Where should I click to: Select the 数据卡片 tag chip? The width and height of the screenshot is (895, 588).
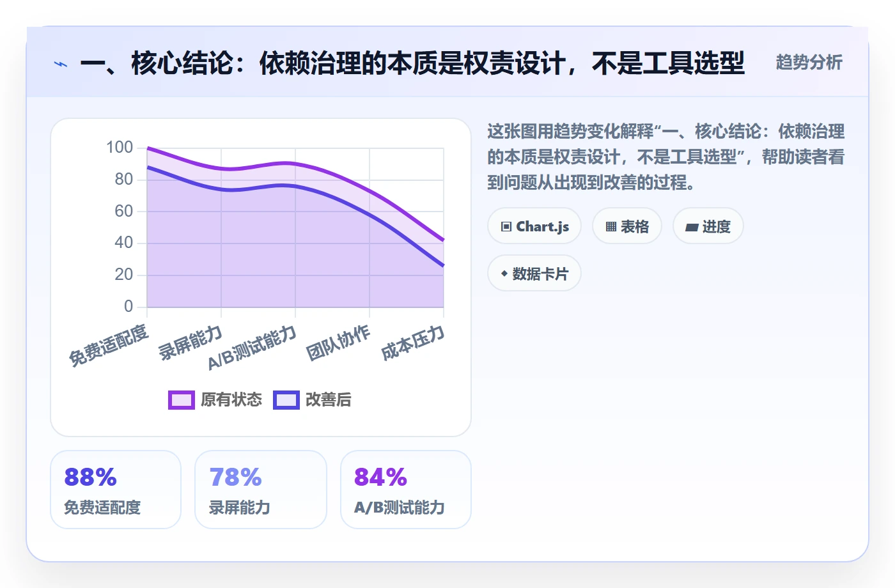click(534, 274)
